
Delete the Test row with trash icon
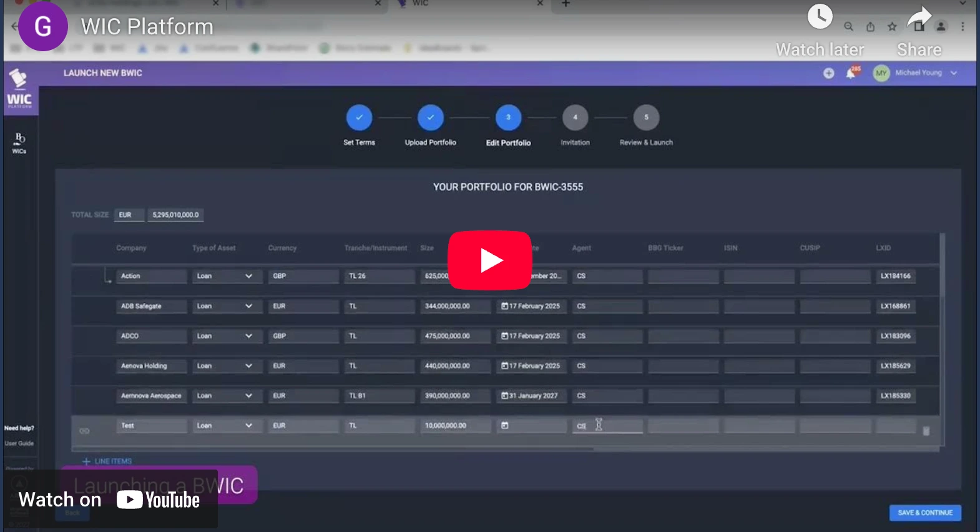(x=926, y=431)
